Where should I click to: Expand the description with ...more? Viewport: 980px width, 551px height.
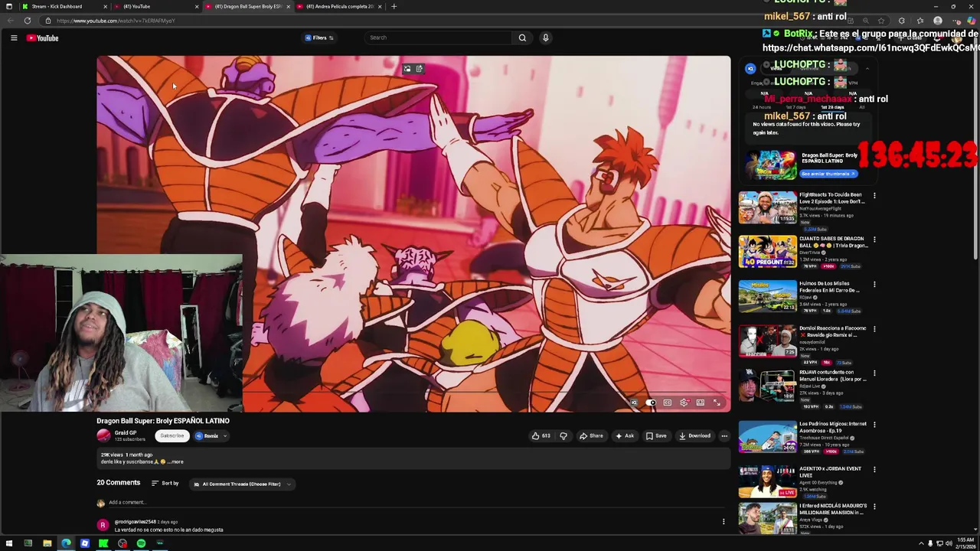(175, 462)
